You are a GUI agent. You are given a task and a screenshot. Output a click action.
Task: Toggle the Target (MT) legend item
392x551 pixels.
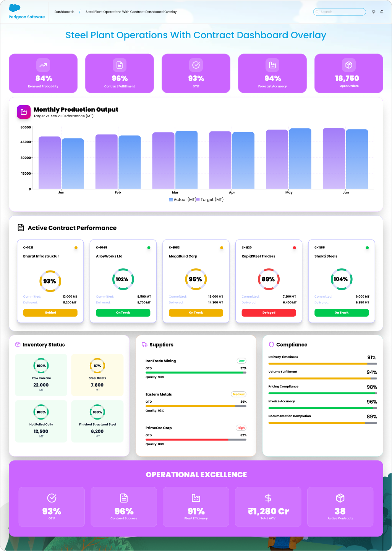coord(210,199)
